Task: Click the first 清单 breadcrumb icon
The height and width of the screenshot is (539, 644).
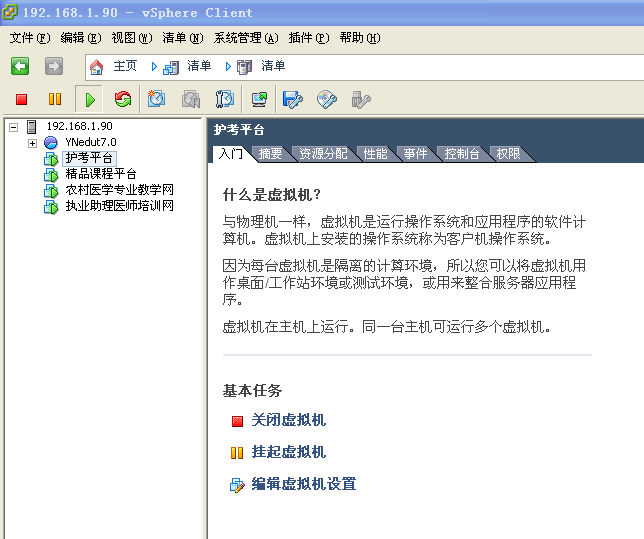Action: pos(171,67)
